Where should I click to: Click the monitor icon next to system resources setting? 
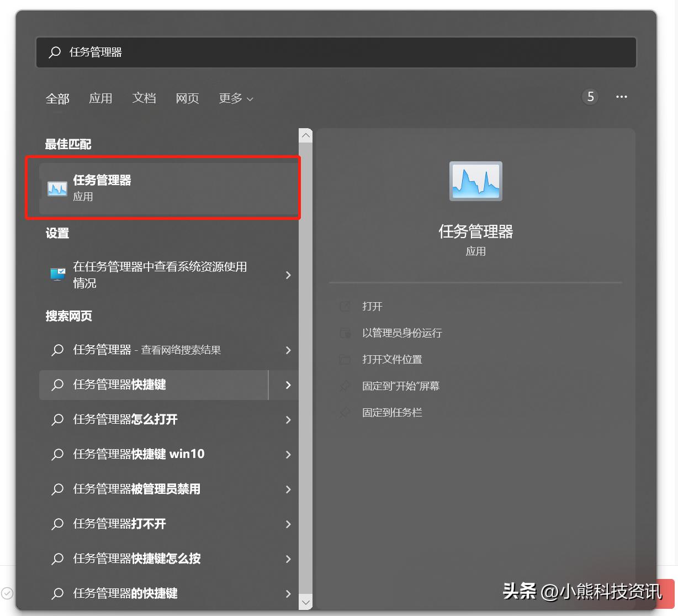(57, 274)
